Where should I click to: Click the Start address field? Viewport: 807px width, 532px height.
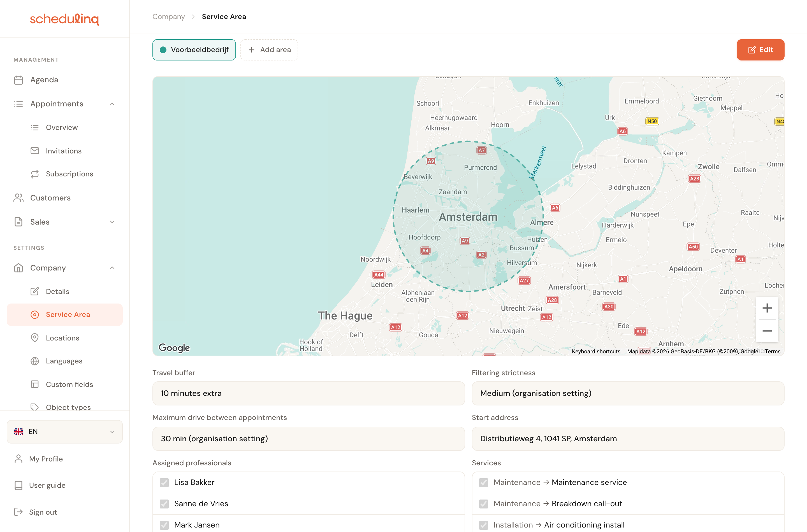pyautogui.click(x=628, y=439)
